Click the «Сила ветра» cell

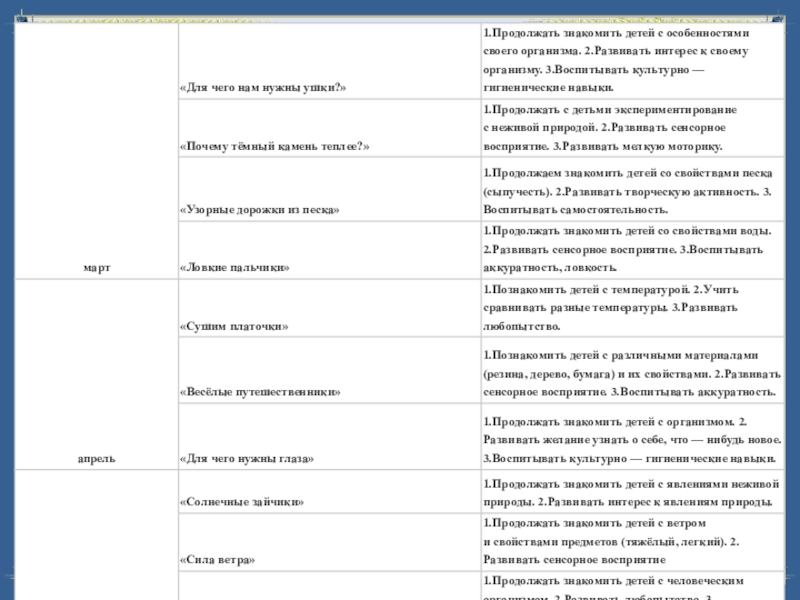[330, 542]
